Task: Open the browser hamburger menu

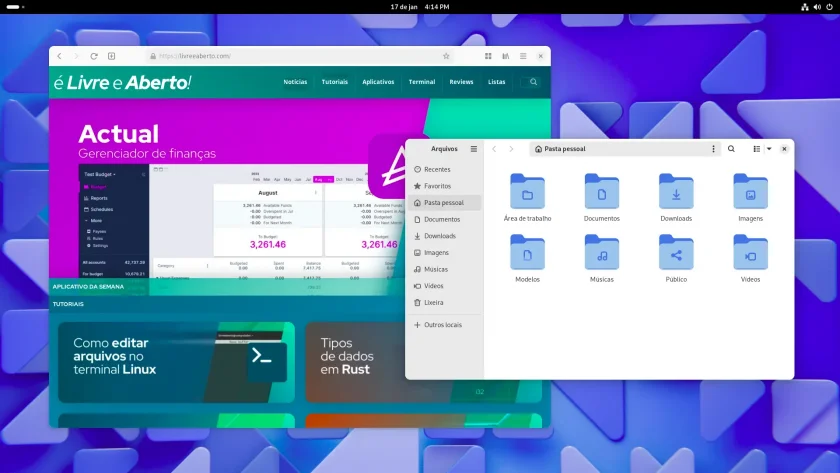Action: (523, 56)
